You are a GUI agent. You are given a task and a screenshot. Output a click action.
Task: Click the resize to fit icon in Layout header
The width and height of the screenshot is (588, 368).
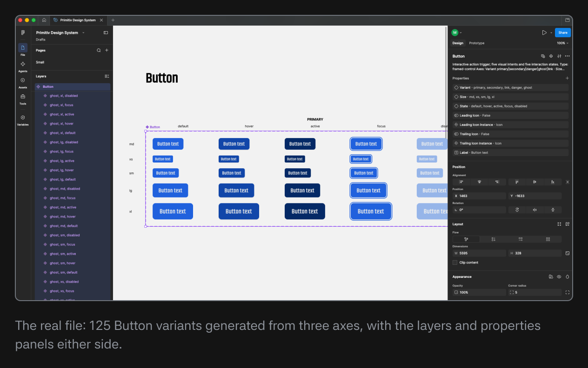(559, 224)
